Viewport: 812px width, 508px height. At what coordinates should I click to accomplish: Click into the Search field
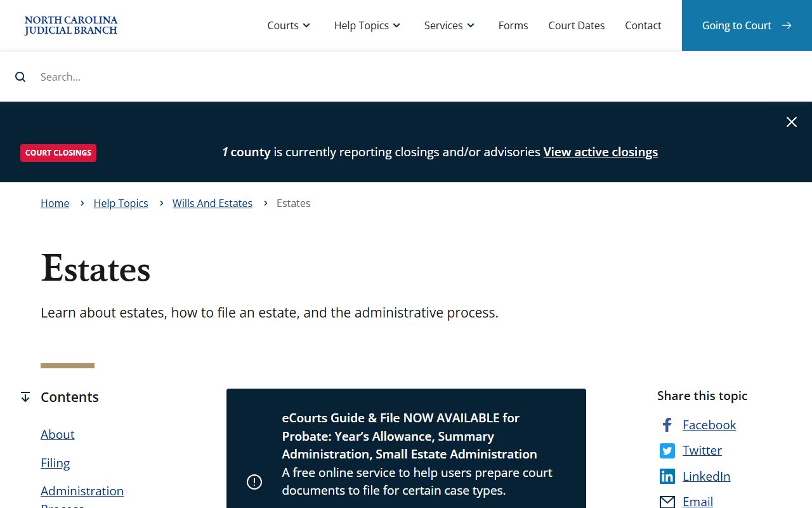pos(406,77)
